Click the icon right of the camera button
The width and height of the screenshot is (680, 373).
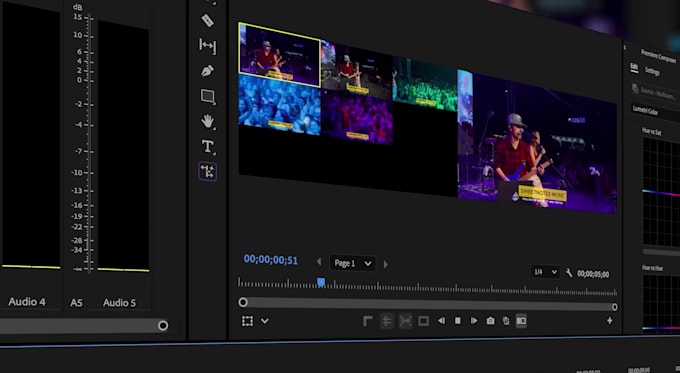pos(506,321)
